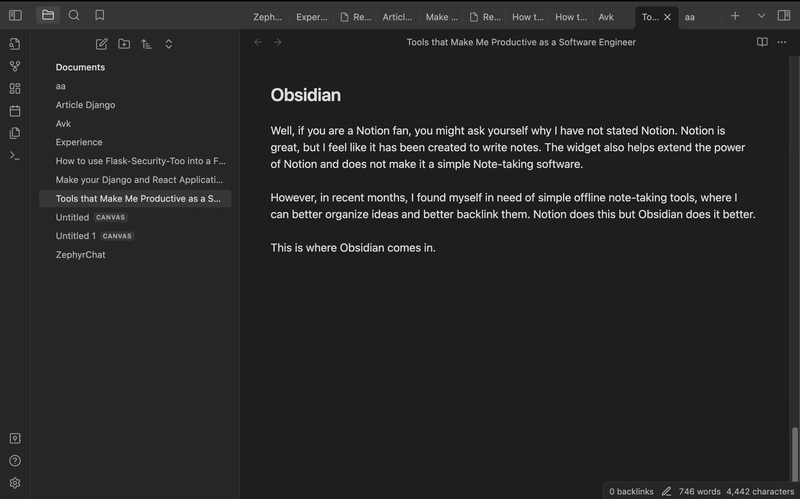This screenshot has width=800, height=499.
Task: Click the 0 backlinks status item
Action: click(631, 491)
